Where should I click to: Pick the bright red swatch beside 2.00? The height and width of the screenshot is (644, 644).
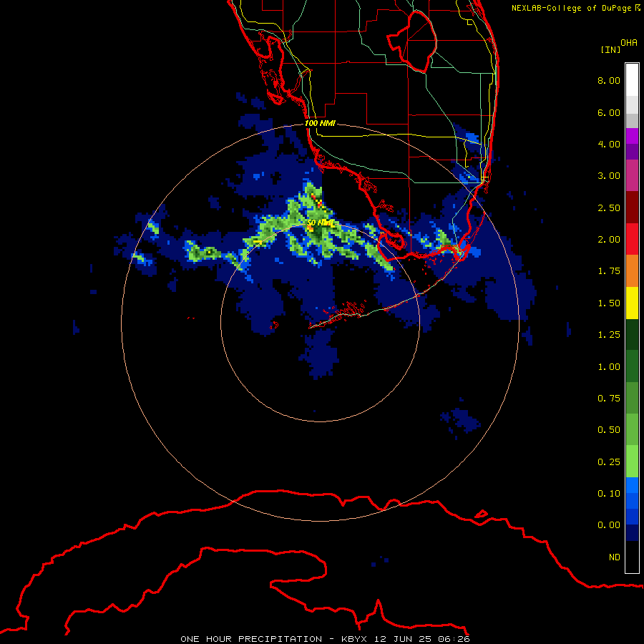click(632, 239)
